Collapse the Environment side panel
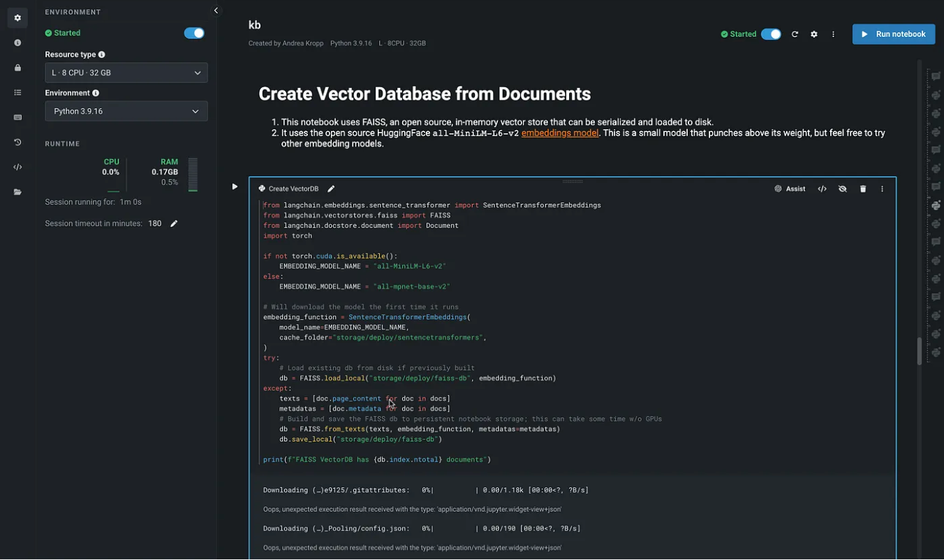 pyautogui.click(x=216, y=10)
